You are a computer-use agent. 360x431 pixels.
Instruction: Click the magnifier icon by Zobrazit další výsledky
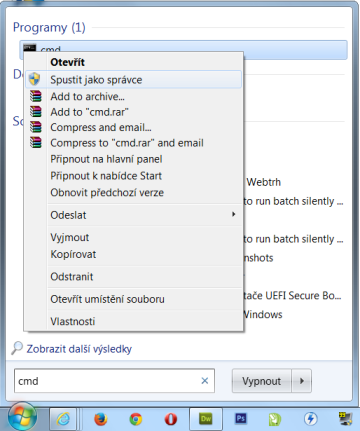point(17,348)
